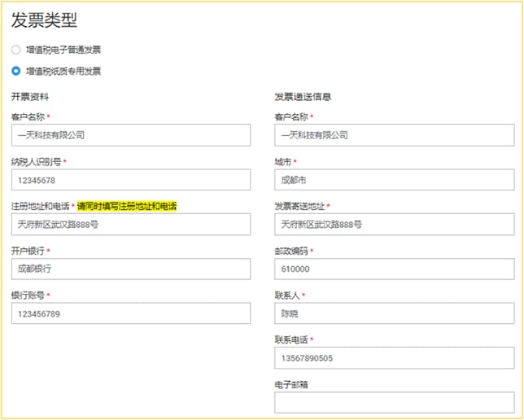This screenshot has height=420, width=524.
Task: Click the 开票资料 section heading
Action: [31, 96]
